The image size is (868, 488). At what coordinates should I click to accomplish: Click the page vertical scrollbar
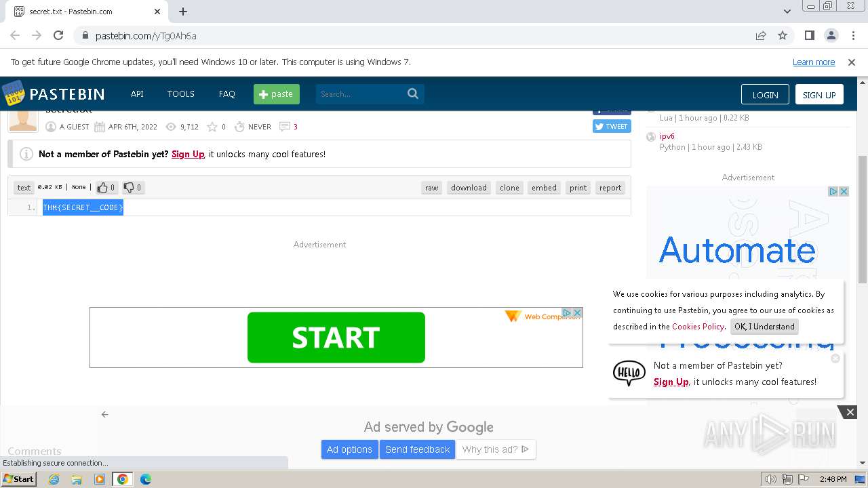(863, 219)
